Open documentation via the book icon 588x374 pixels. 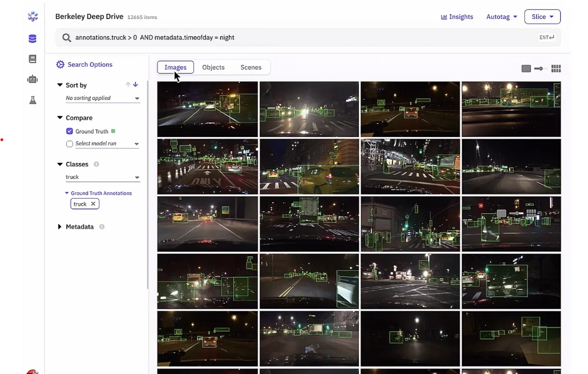(x=32, y=58)
